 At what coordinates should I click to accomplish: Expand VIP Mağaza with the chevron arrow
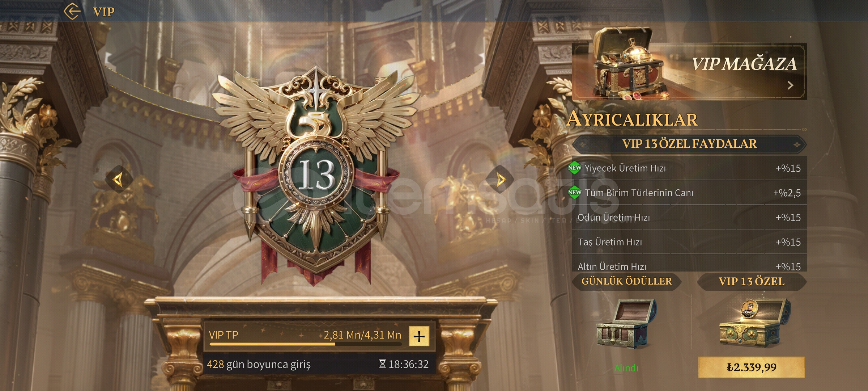point(791,85)
